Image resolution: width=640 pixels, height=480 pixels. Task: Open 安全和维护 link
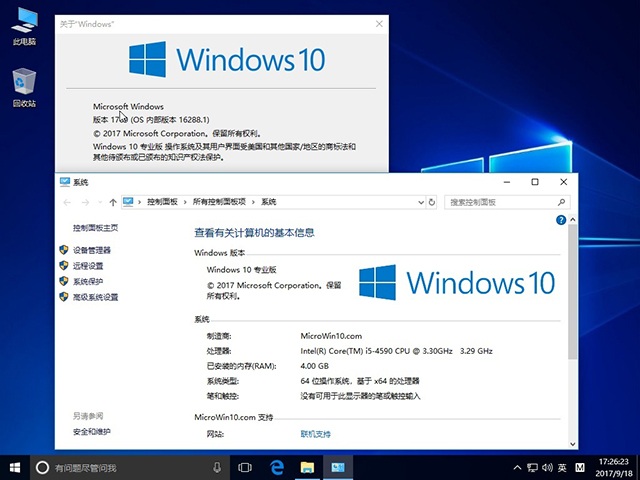(91, 431)
